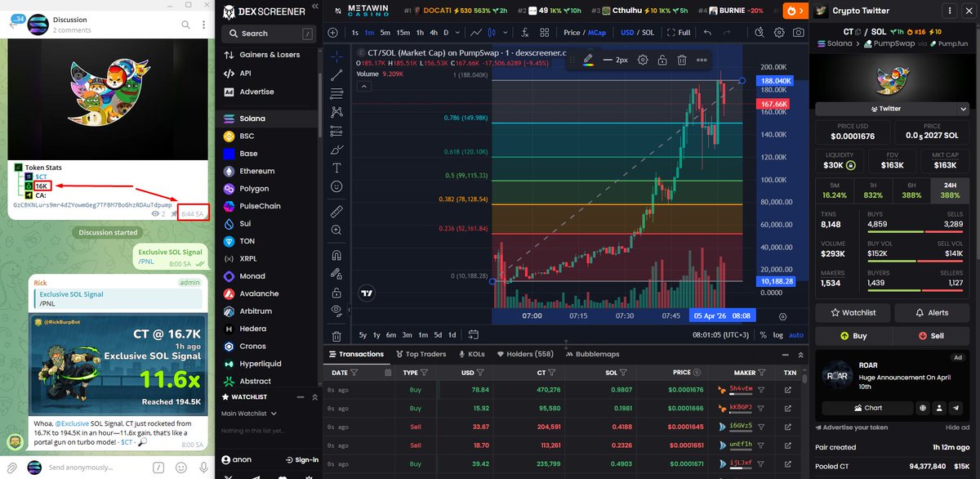The image size is (980, 479).
Task: Open price Alerts button
Action: coord(931,312)
